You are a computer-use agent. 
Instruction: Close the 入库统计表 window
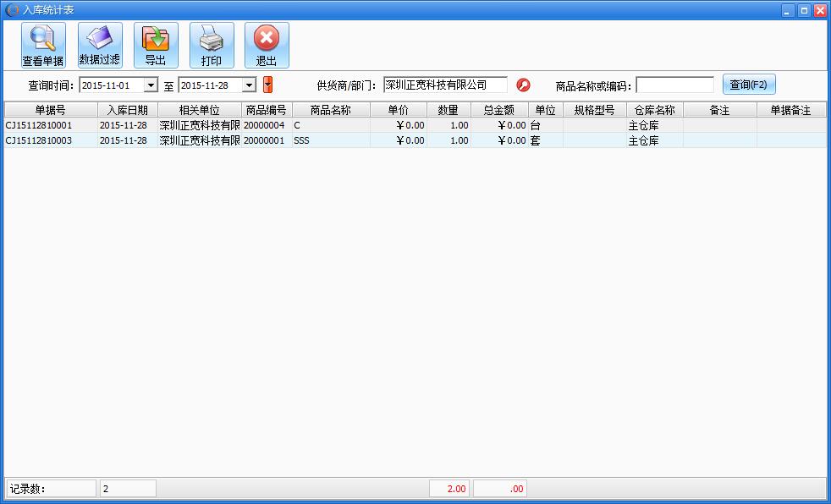[x=819, y=11]
